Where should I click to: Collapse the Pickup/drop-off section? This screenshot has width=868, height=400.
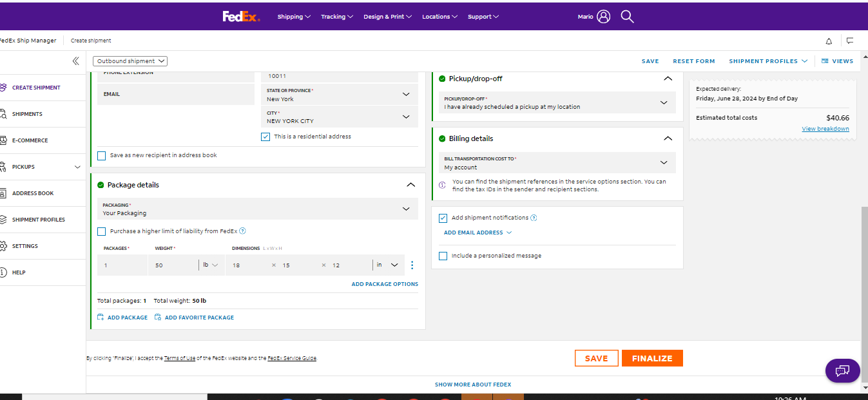point(668,79)
